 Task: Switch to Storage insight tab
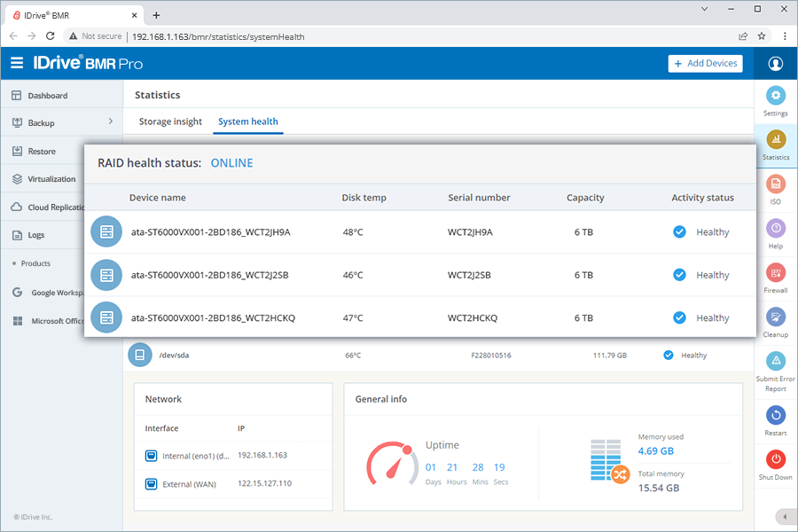pos(170,121)
